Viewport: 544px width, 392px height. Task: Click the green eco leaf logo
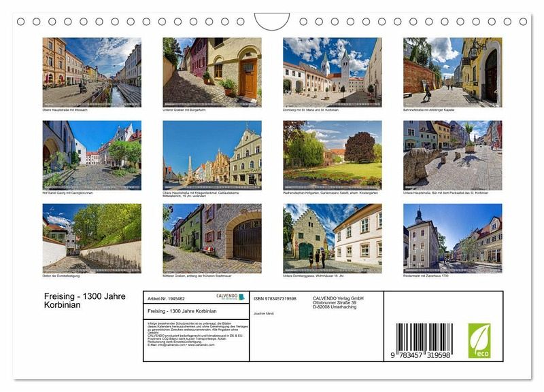point(479,340)
